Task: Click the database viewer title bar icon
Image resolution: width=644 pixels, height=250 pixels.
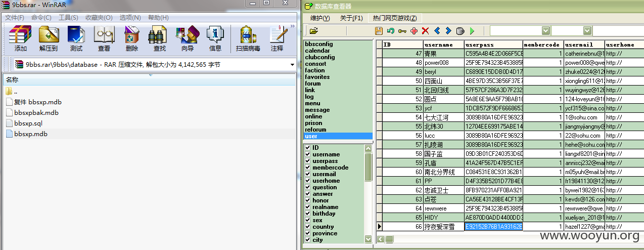Action: 309,6
